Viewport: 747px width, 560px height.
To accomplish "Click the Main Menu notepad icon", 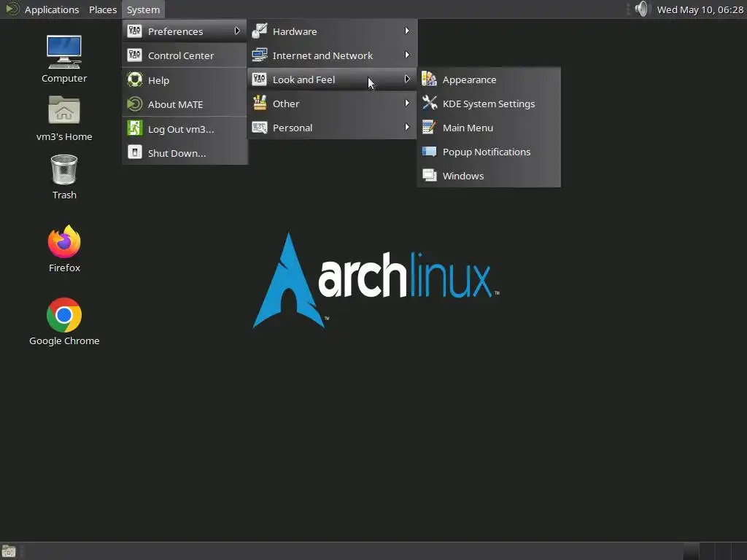I will click(429, 127).
